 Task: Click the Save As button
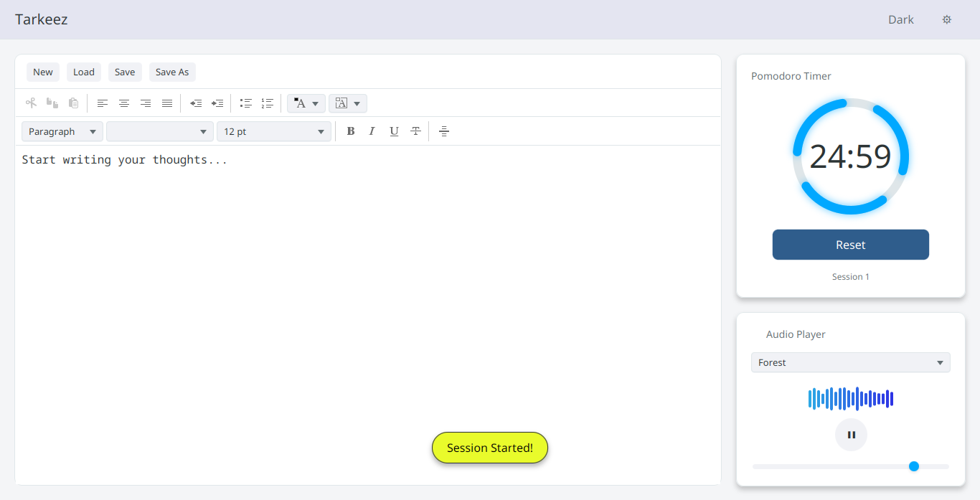[x=172, y=72]
